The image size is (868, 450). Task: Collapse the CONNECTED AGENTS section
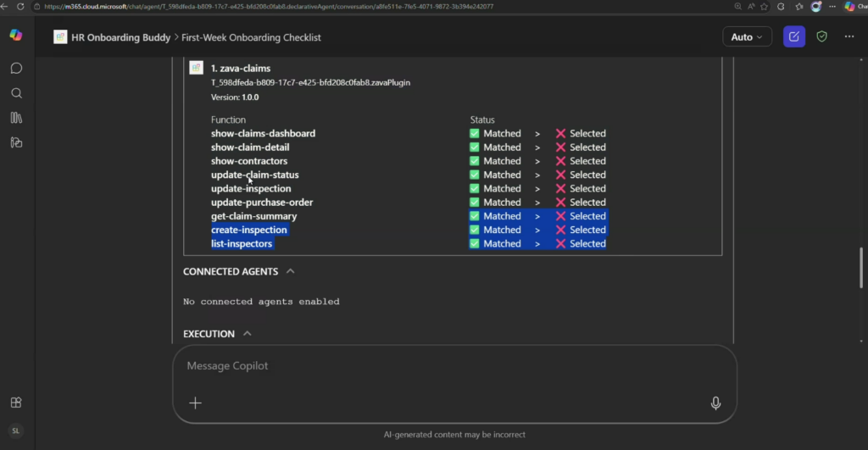291,271
